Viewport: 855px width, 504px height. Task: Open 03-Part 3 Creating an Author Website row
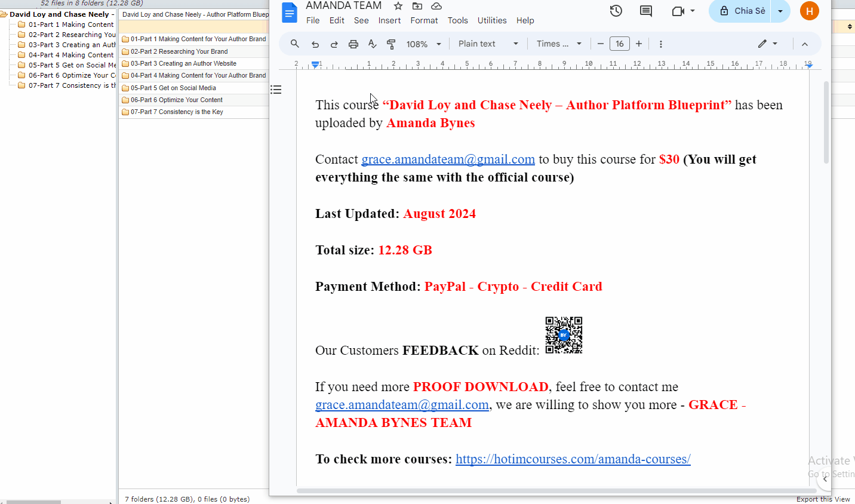[x=194, y=63]
